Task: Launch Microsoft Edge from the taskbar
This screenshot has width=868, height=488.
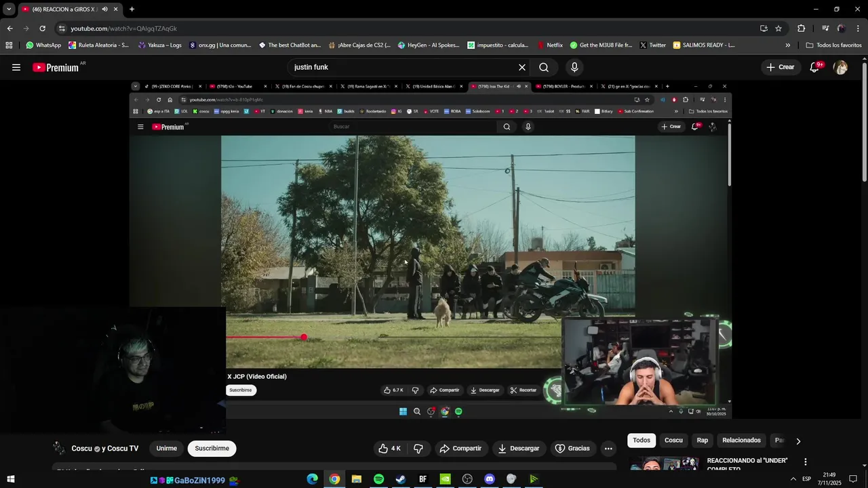Action: [x=312, y=479]
